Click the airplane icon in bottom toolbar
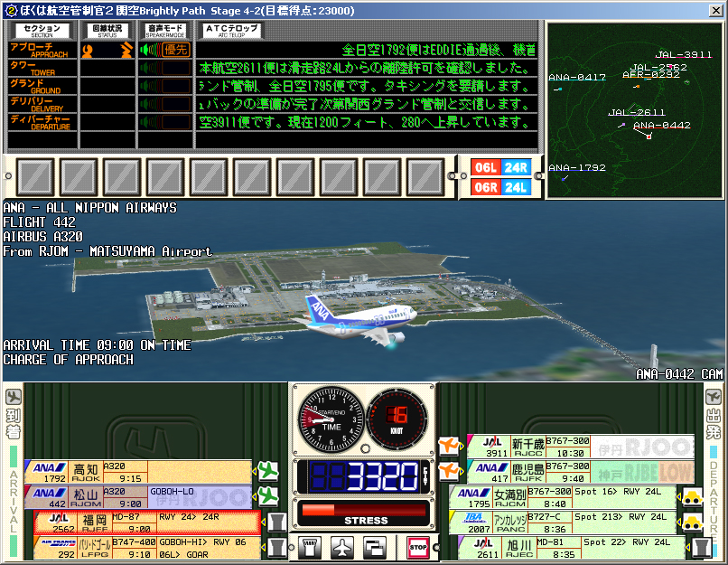Screen dimensions: 728x565 point(342,547)
